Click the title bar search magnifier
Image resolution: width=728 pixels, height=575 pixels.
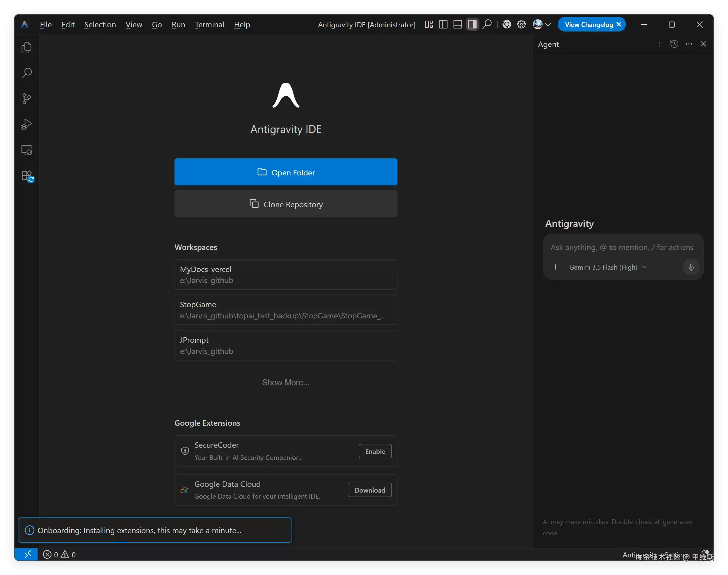click(x=487, y=24)
